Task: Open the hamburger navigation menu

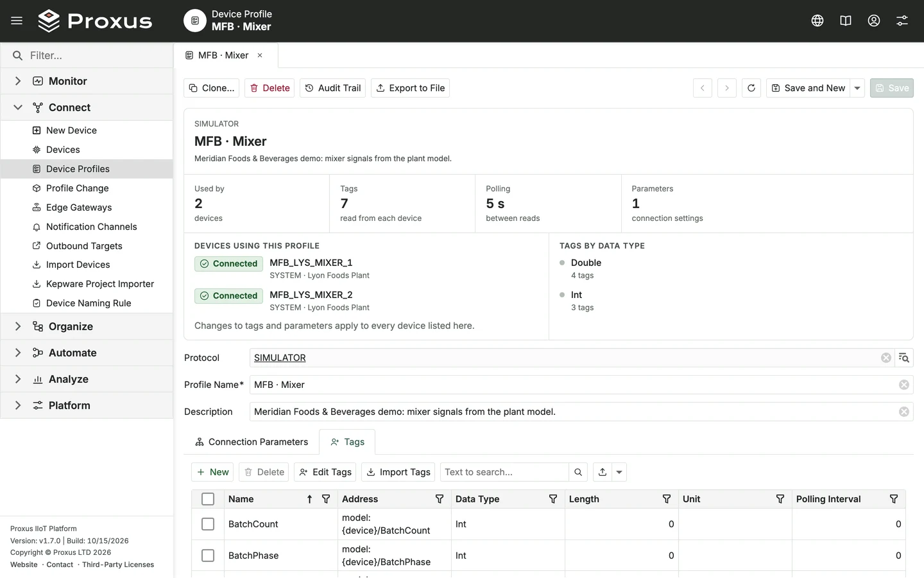Action: [17, 21]
